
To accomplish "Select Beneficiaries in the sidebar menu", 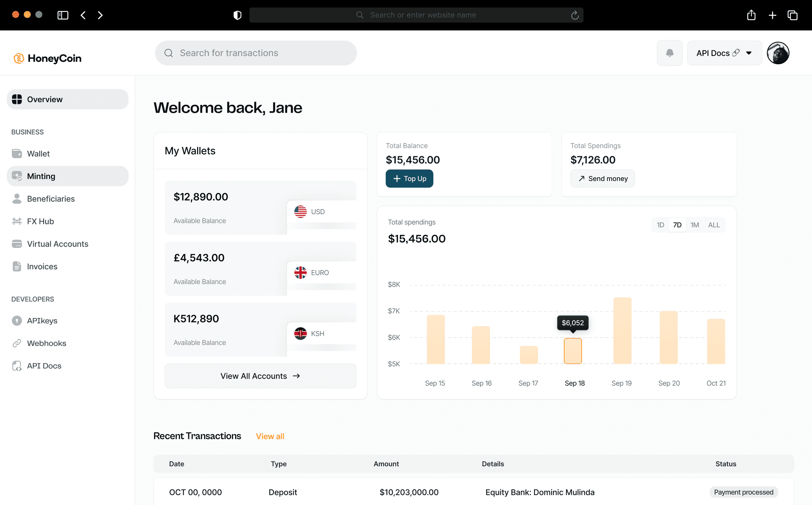I will (x=51, y=199).
